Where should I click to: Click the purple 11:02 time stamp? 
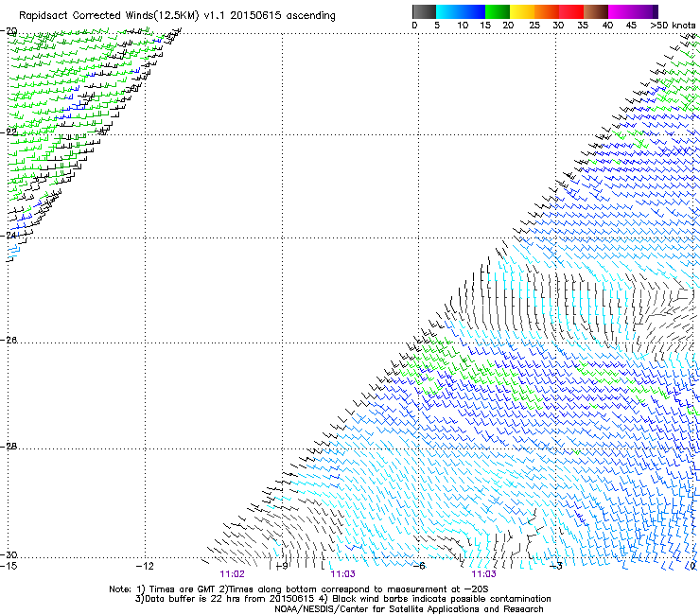[x=232, y=574]
